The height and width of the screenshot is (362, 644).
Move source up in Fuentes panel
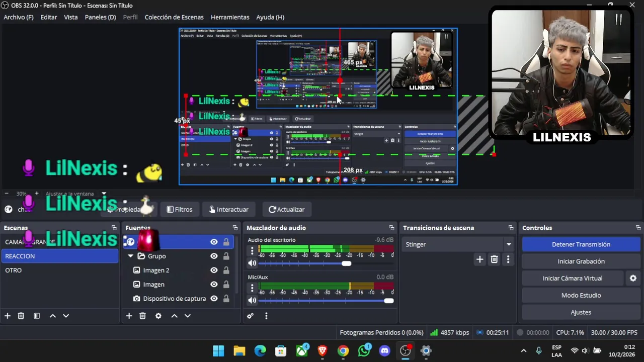(174, 316)
